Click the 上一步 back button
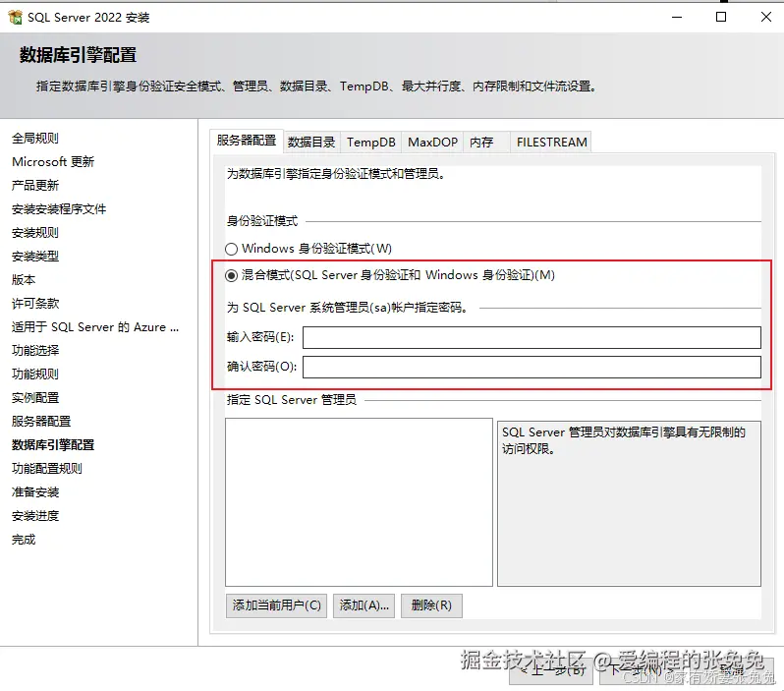This screenshot has width=784, height=691. click(x=551, y=670)
